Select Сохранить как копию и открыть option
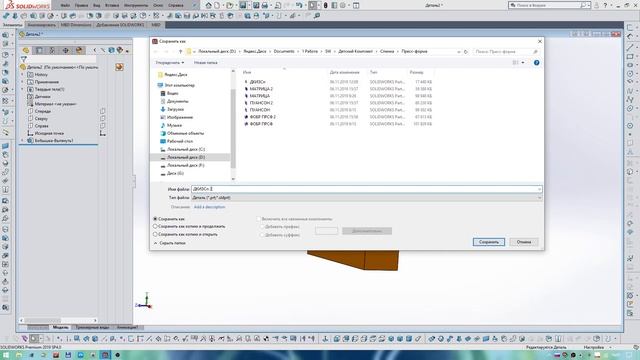This screenshot has width=640, height=360. pos(155,234)
